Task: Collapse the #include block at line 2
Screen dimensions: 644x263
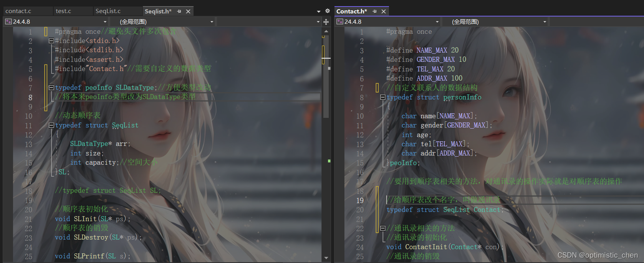Action: click(51, 41)
